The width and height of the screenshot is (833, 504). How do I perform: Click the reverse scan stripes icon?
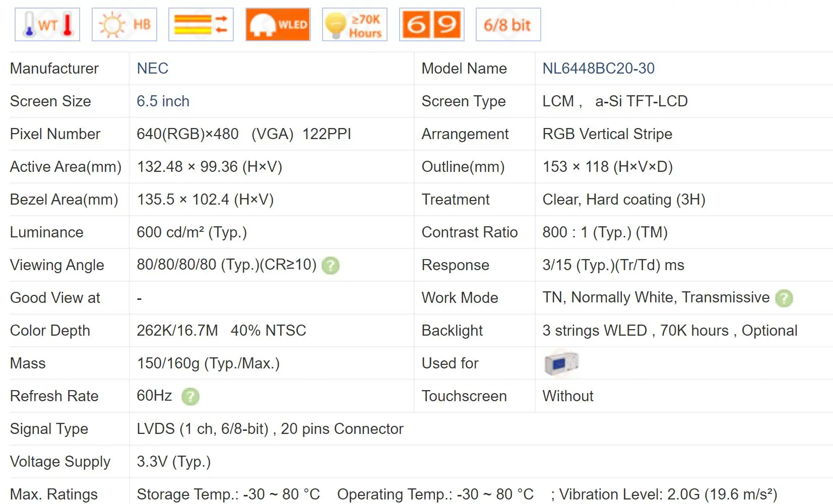[x=201, y=24]
